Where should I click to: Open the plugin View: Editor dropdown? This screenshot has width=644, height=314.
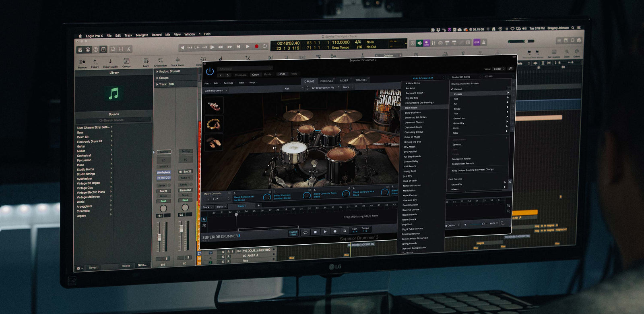tap(499, 69)
